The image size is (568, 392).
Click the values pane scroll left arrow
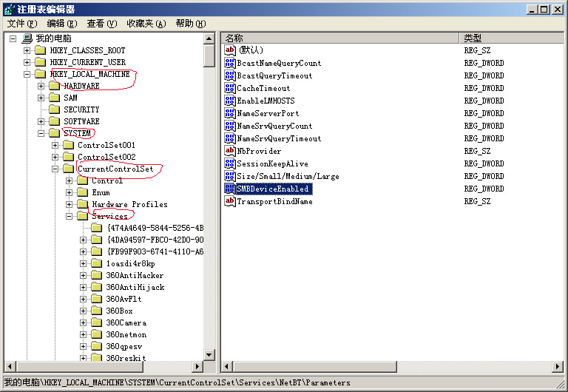(x=227, y=367)
